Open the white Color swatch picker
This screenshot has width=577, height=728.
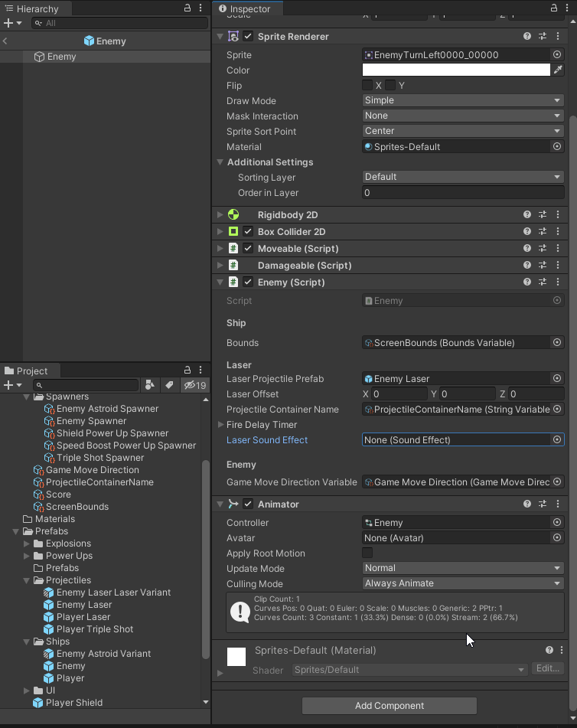[x=456, y=70]
